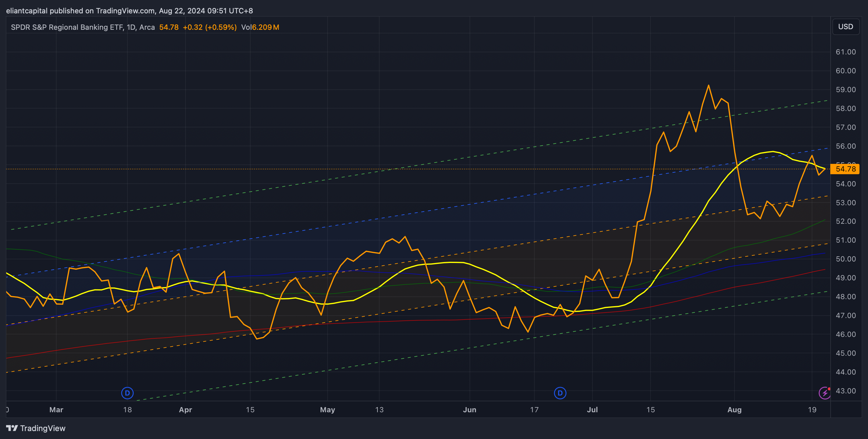Image resolution: width=868 pixels, height=439 pixels.
Task: Click the 57.00 price axis label
Action: click(x=846, y=127)
